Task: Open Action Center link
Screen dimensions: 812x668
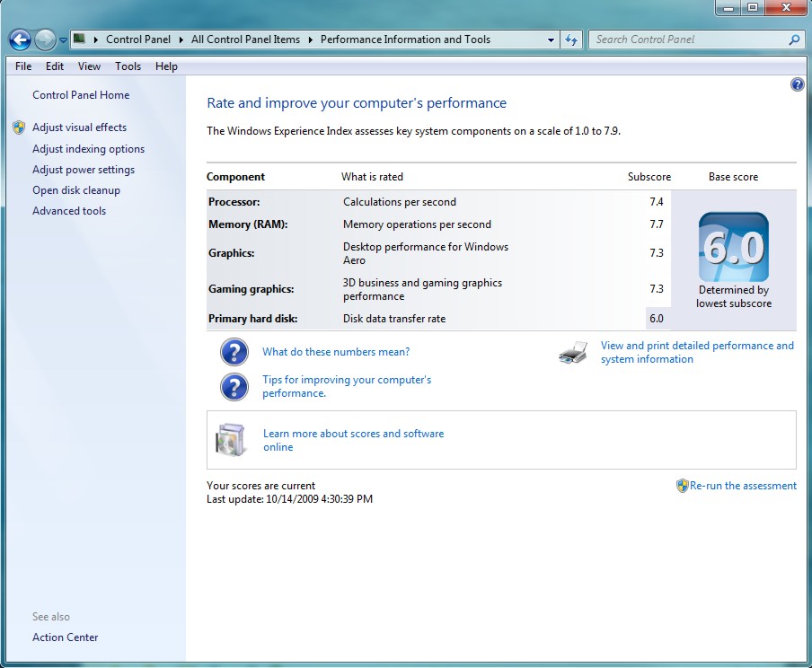Action: 65,637
